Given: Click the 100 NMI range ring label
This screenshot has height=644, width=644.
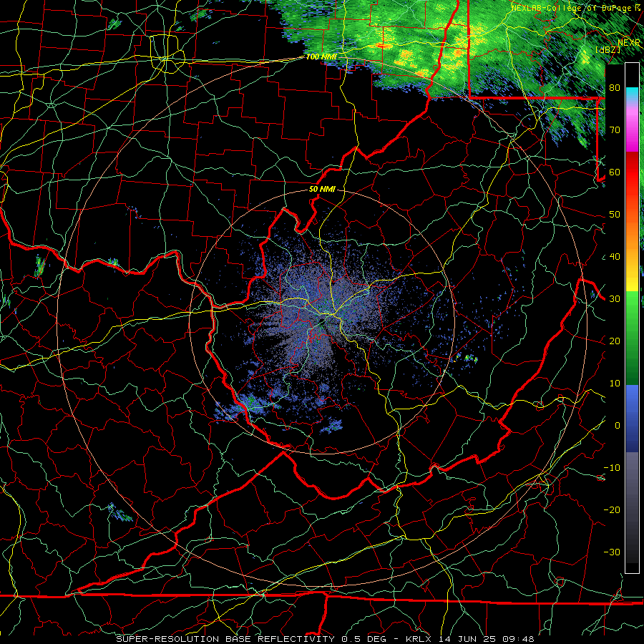Looking at the screenshot, I should click(x=321, y=57).
